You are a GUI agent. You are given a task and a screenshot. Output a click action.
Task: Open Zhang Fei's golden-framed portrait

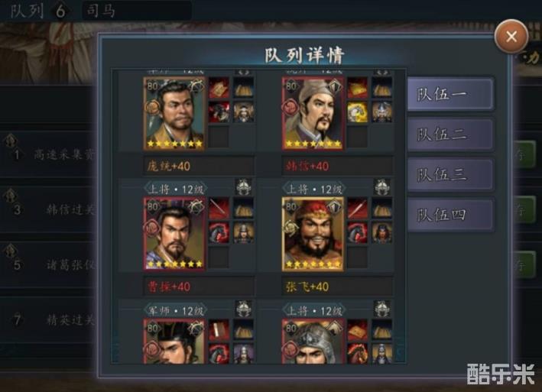point(313,234)
